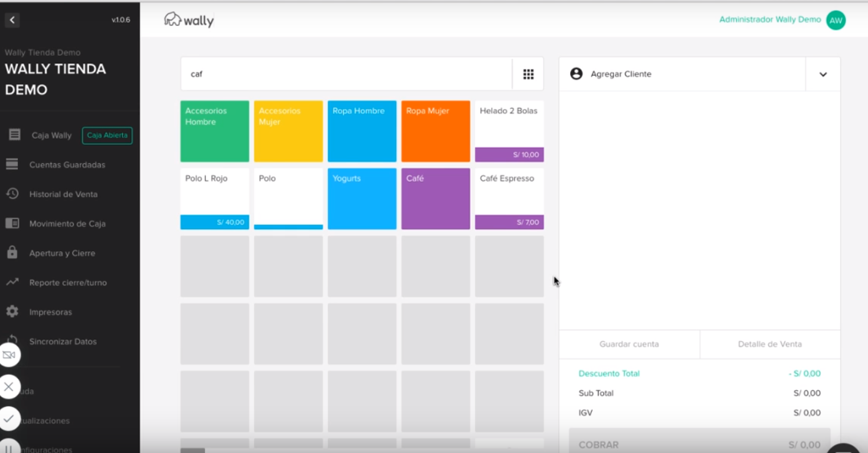
Task: Click the Apertura y Cierre lock icon
Action: pyautogui.click(x=12, y=253)
